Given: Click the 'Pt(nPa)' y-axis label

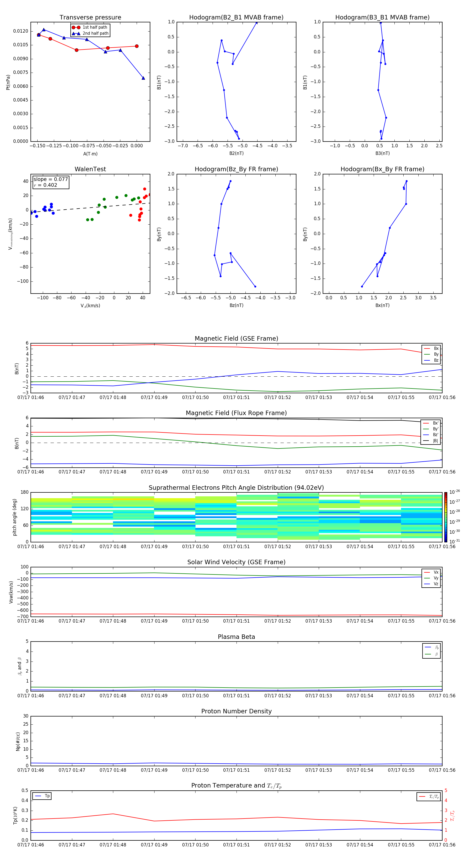Looking at the screenshot, I should point(8,82).
